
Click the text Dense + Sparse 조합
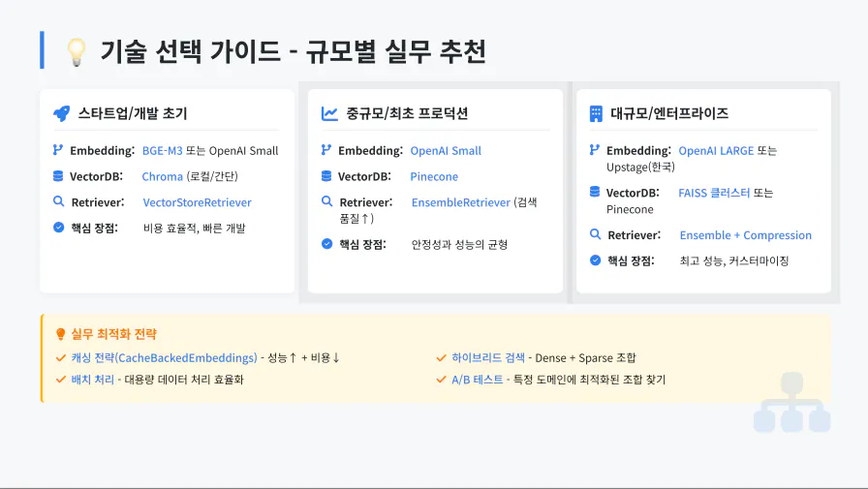pyautogui.click(x=586, y=358)
